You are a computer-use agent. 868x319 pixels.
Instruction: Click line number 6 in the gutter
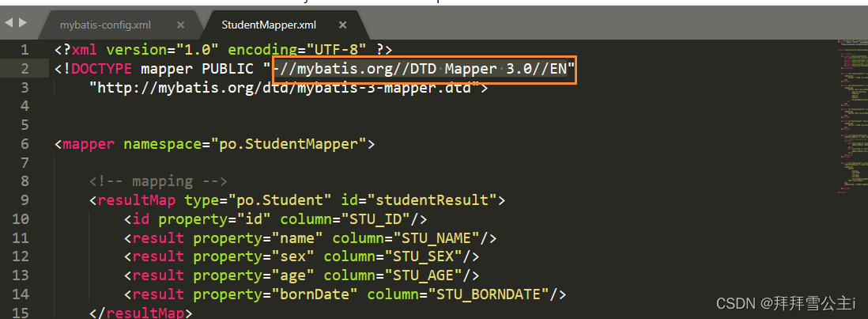[x=24, y=144]
